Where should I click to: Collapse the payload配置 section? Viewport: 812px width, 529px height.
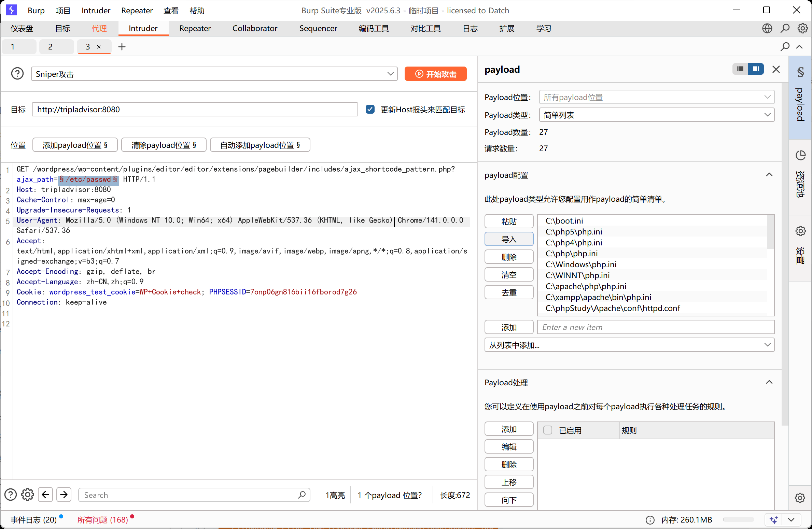click(769, 175)
